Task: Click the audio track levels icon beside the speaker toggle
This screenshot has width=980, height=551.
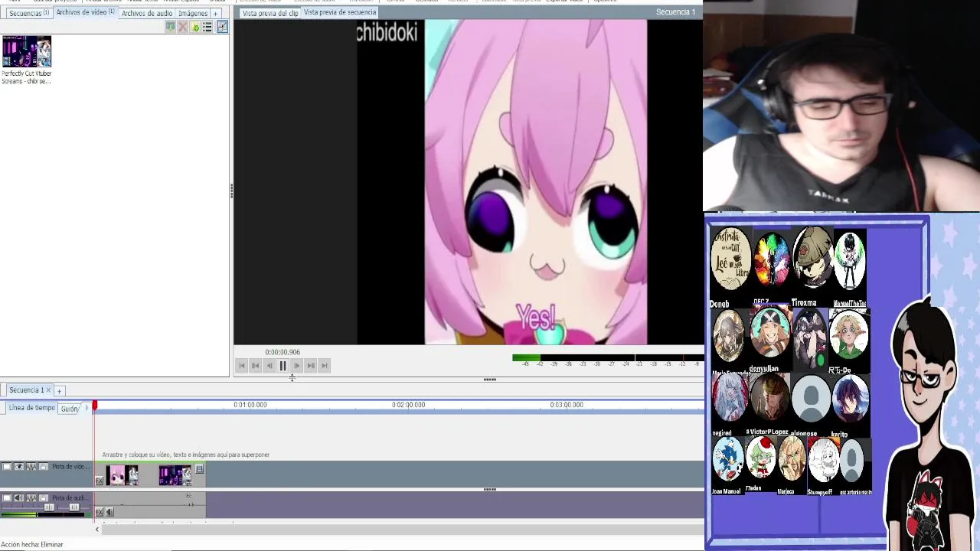Action: (31, 498)
